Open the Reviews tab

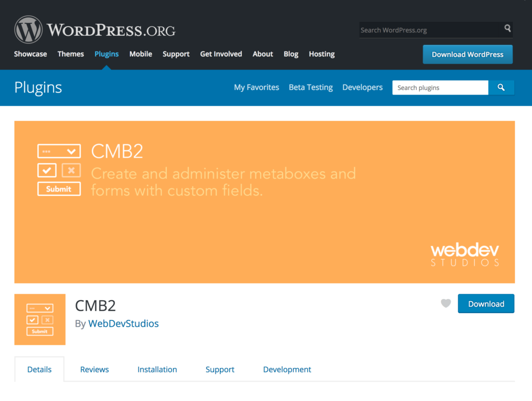(95, 369)
